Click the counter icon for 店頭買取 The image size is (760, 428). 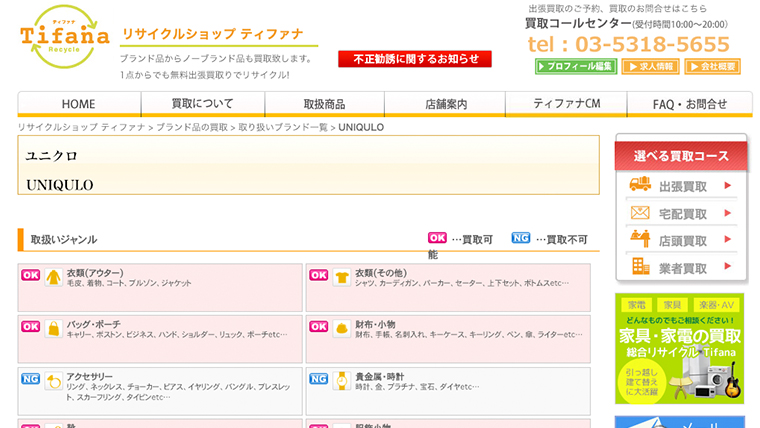[x=640, y=238]
